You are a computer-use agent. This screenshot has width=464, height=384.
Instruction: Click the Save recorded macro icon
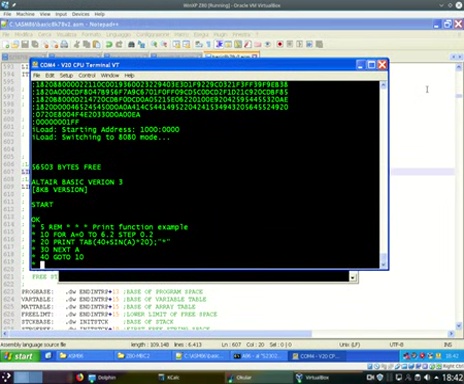point(319,44)
